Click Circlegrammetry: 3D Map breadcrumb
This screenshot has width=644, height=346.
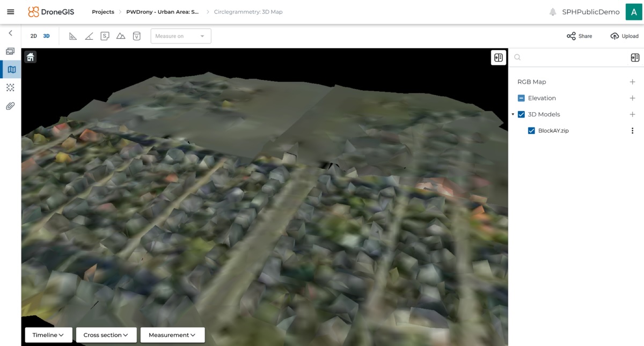click(248, 12)
